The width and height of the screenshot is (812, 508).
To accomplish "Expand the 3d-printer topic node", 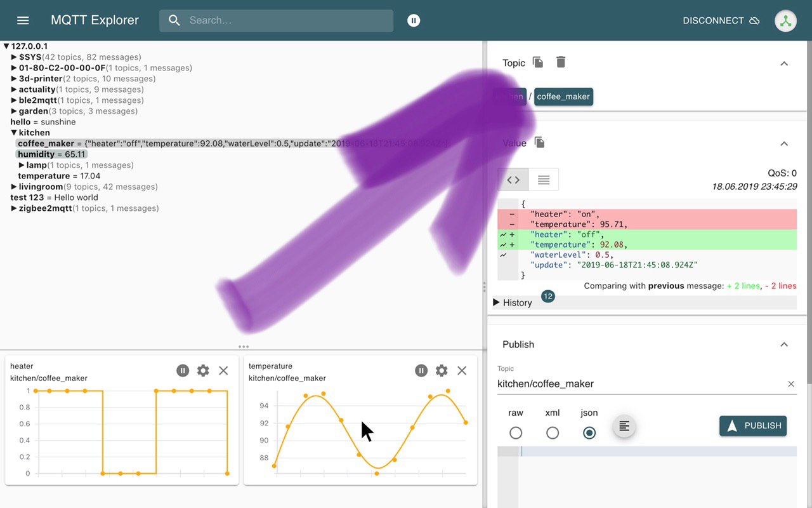I will tap(14, 79).
